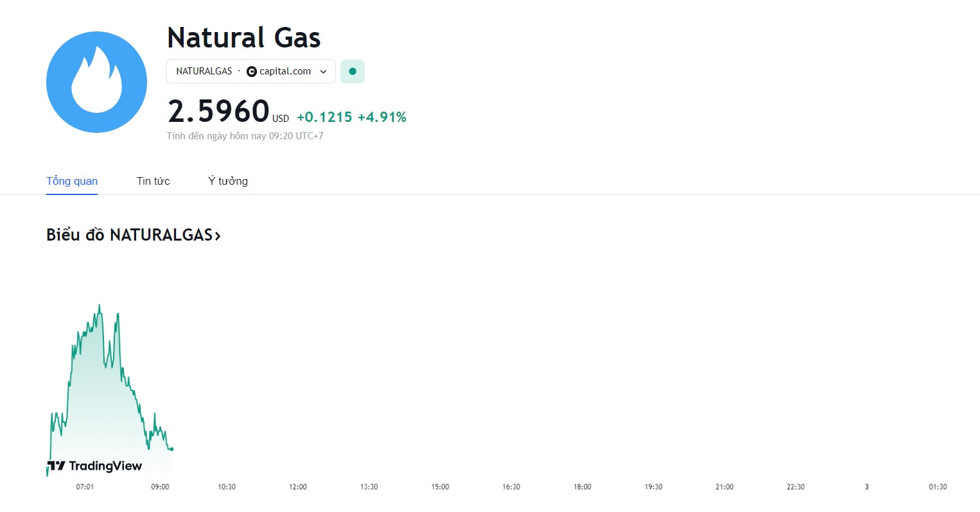Click the capital.com logo icon

tap(252, 71)
